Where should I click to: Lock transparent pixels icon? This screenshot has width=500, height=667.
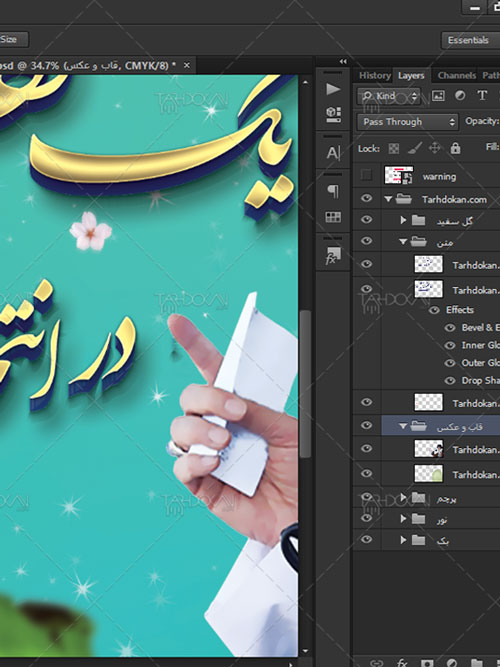[x=394, y=148]
